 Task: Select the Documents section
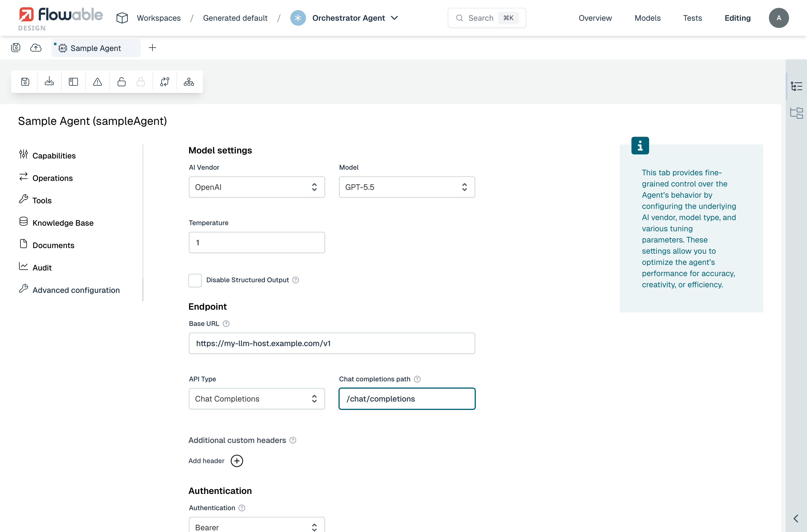point(47,245)
